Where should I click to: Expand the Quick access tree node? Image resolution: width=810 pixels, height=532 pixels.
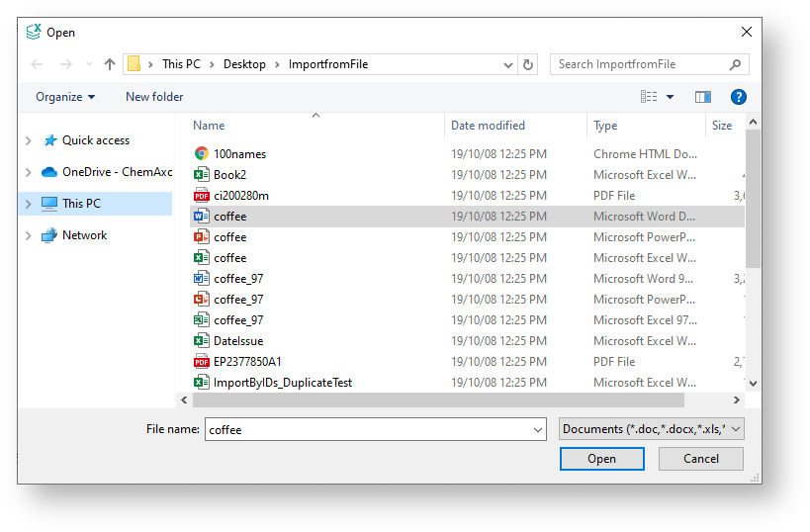29,141
